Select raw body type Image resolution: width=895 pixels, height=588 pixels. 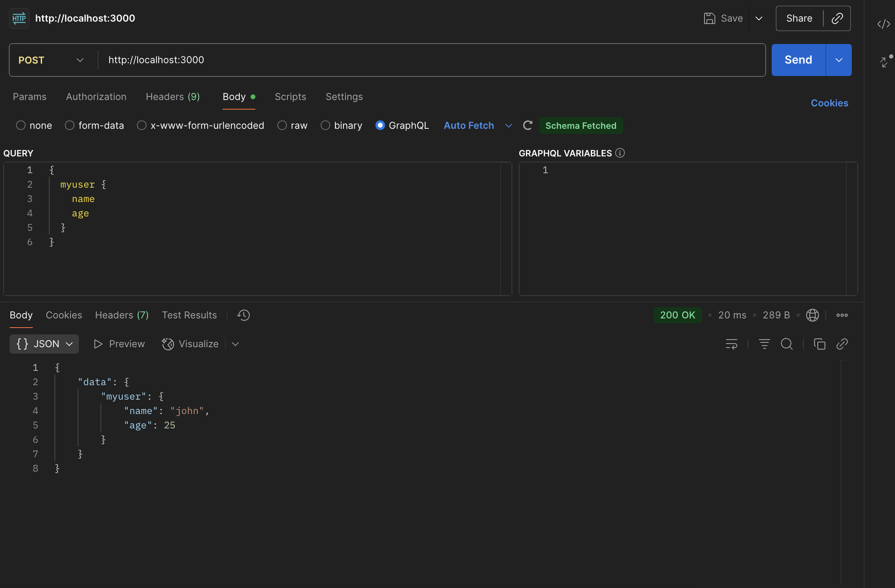[x=282, y=126]
